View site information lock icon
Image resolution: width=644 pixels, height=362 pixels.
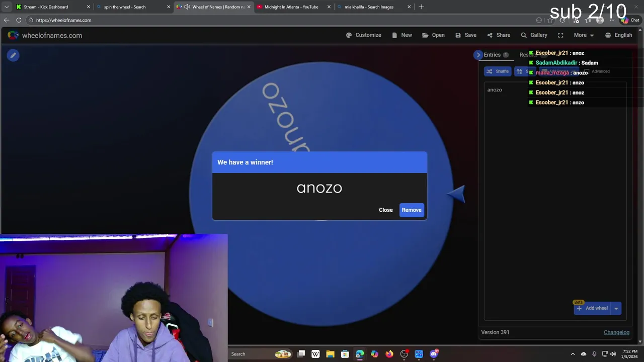[x=31, y=20]
